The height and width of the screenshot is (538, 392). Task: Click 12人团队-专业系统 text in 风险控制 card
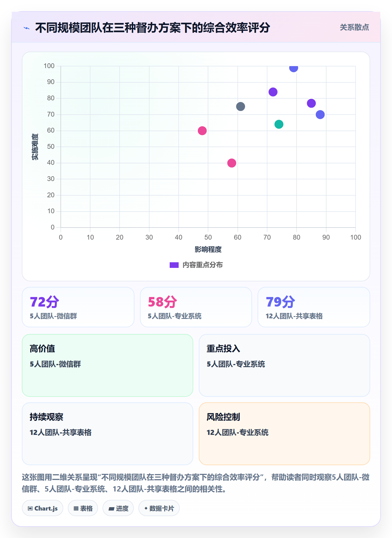pos(237,432)
